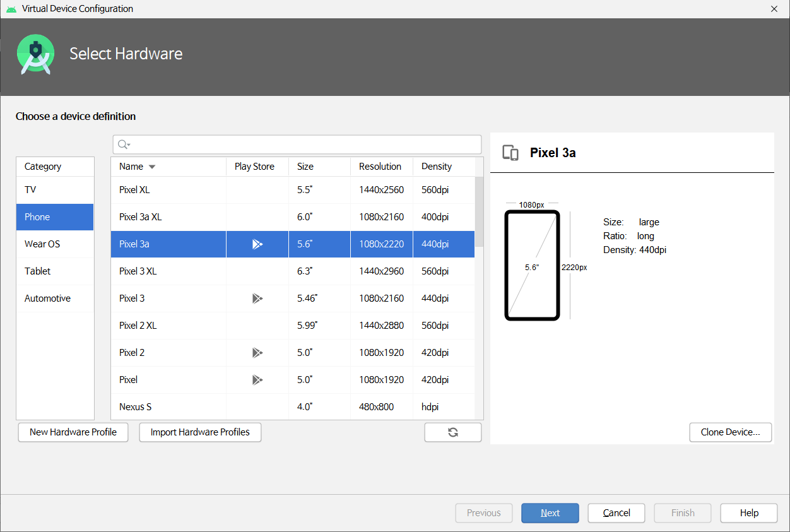
Task: Select the Nexus S device row
Action: (293, 407)
